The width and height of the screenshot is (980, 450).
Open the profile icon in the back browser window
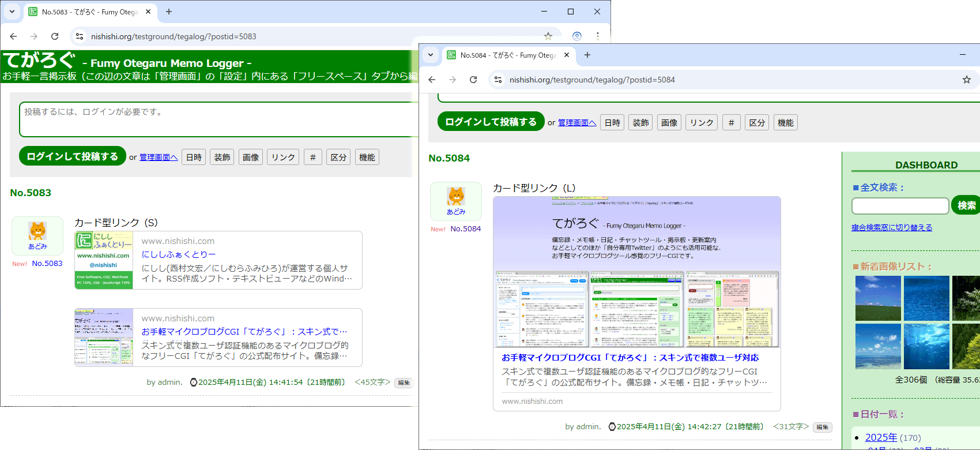[x=576, y=36]
